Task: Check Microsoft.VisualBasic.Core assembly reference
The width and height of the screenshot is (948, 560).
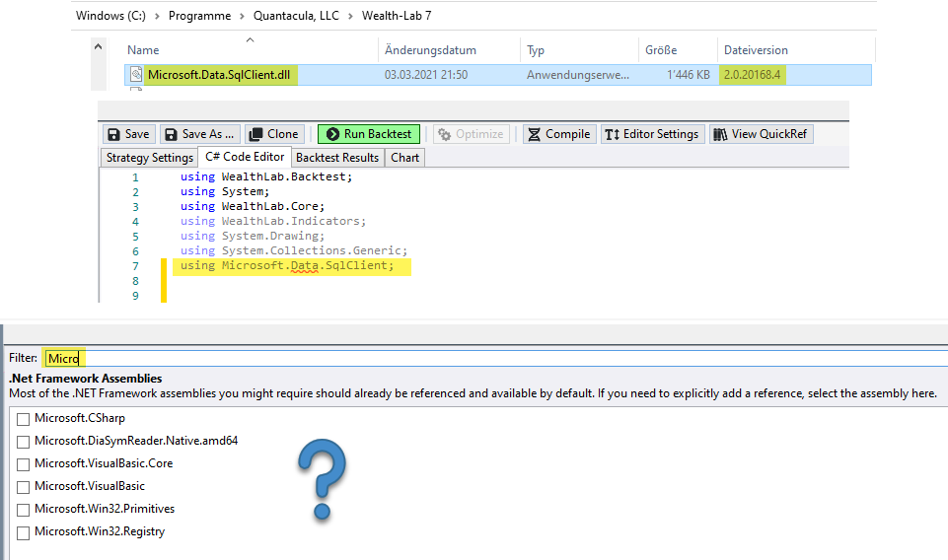Action: pyautogui.click(x=23, y=464)
